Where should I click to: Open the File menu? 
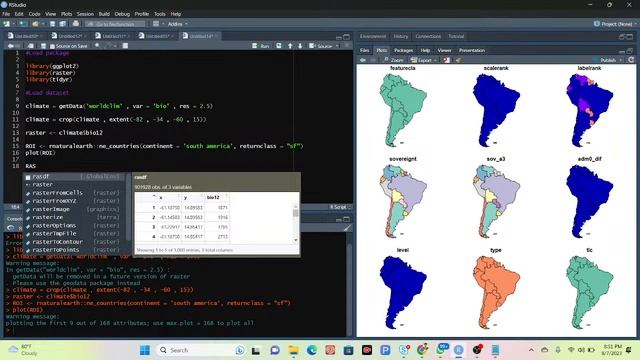tap(6, 14)
